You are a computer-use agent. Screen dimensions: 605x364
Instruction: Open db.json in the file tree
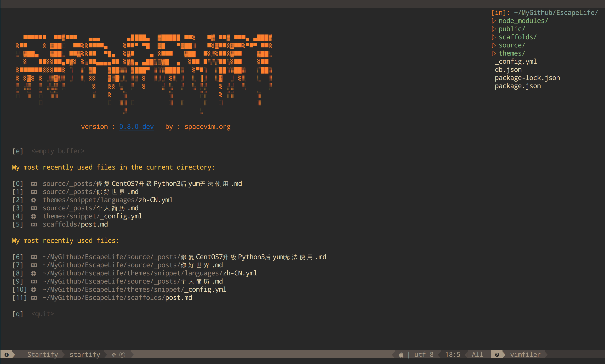pyautogui.click(x=508, y=70)
